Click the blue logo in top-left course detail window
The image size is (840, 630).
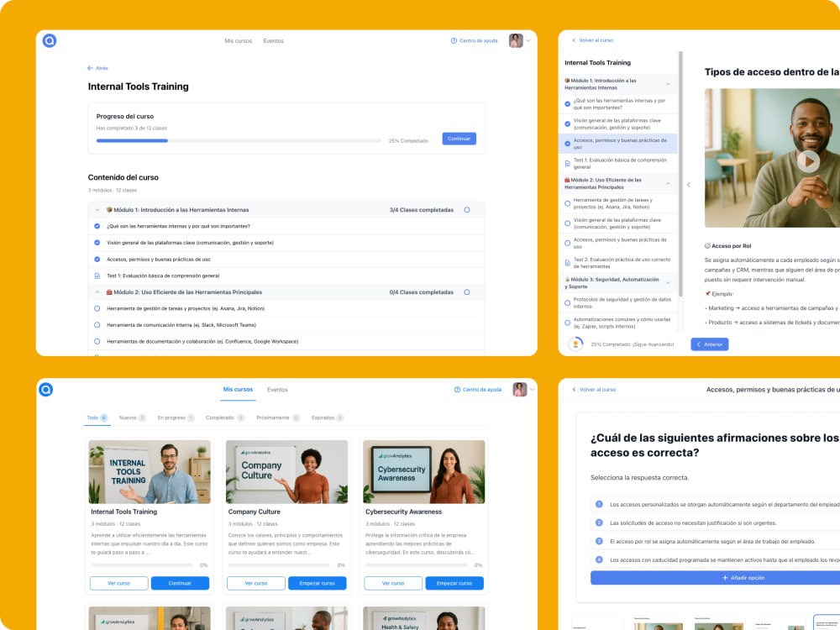[50, 40]
